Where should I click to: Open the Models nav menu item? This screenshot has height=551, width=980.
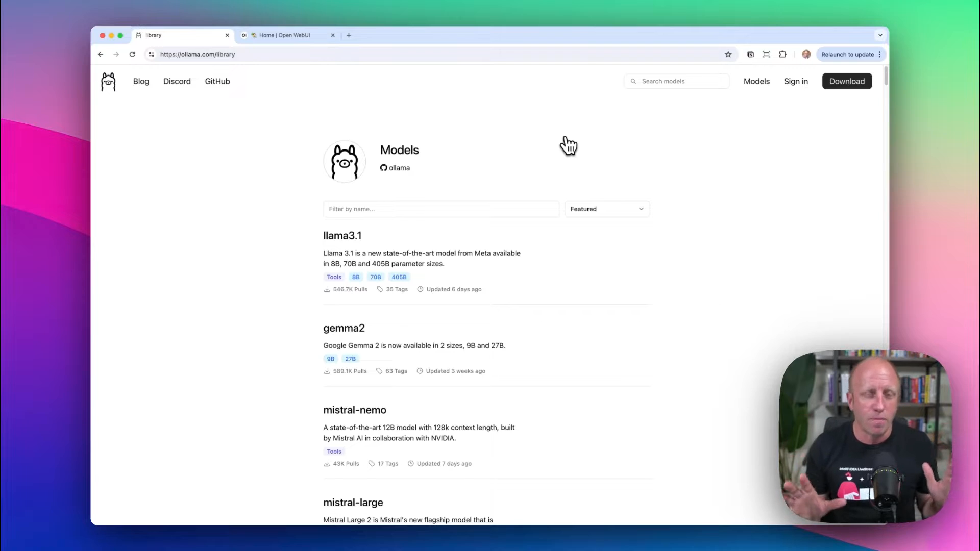click(x=756, y=81)
